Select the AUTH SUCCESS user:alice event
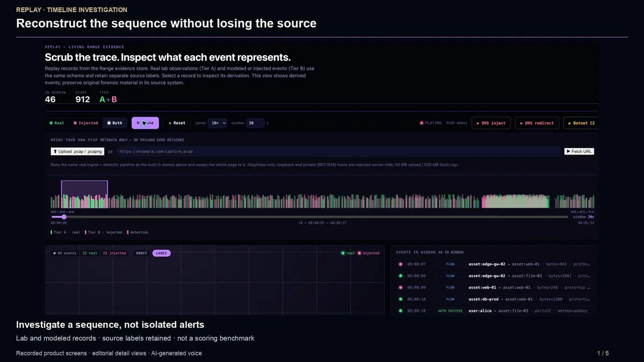644x362 pixels. [494, 311]
